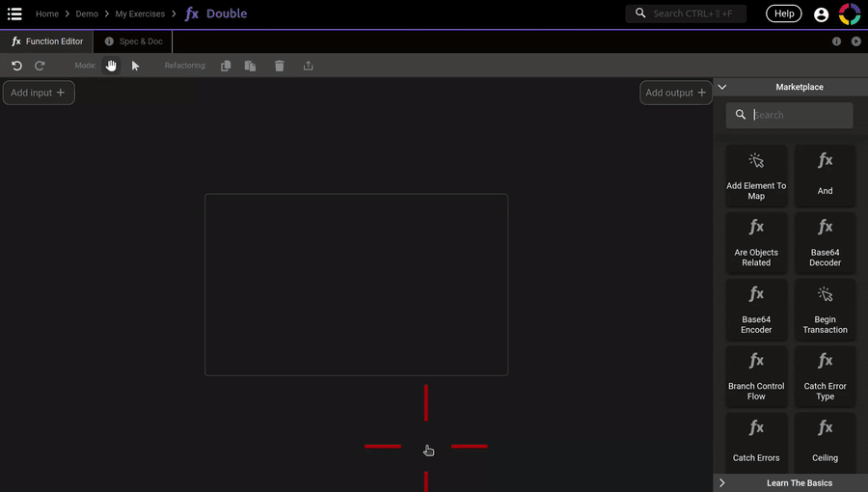868x492 pixels.
Task: Open the hamburger main menu
Action: [x=14, y=14]
